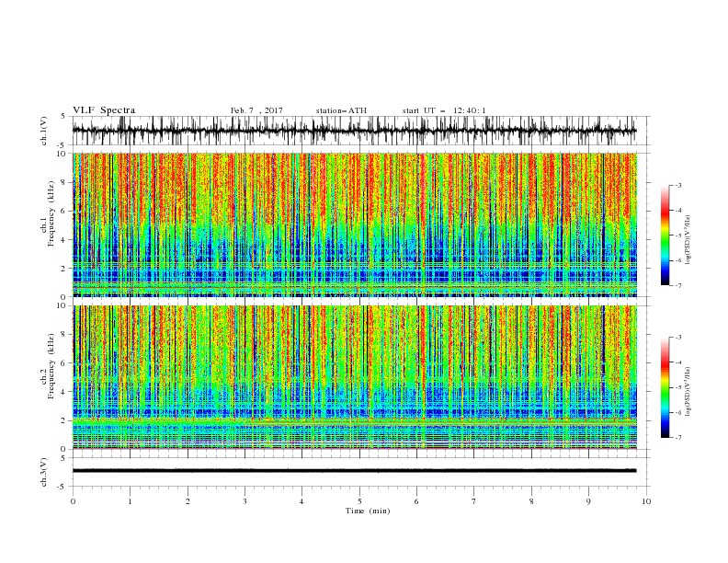Click the time axis tick label "9"

pyautogui.click(x=588, y=501)
